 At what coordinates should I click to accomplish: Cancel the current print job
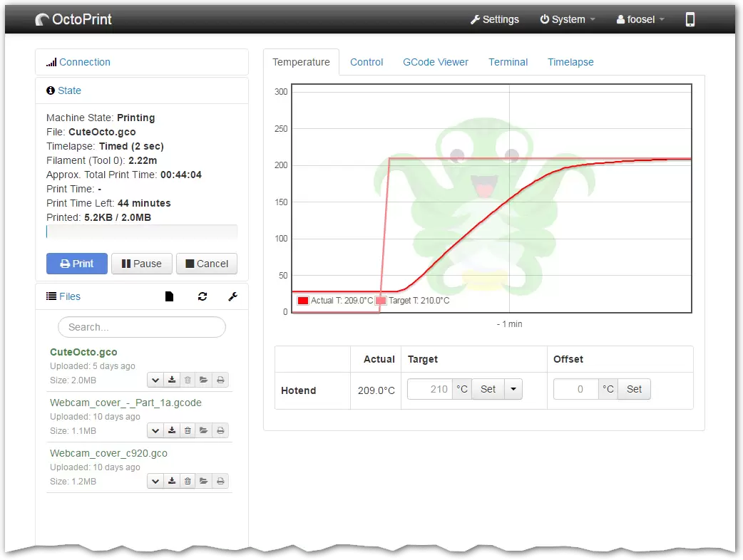pos(207,264)
